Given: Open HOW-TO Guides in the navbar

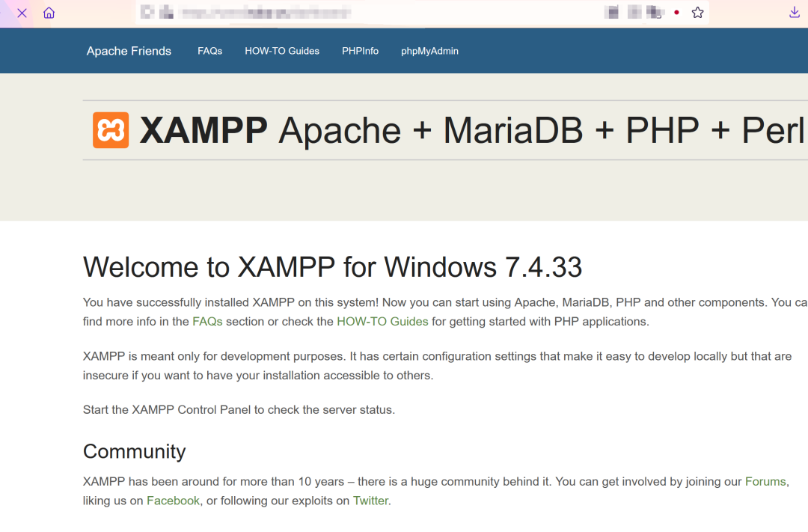Looking at the screenshot, I should pos(282,51).
